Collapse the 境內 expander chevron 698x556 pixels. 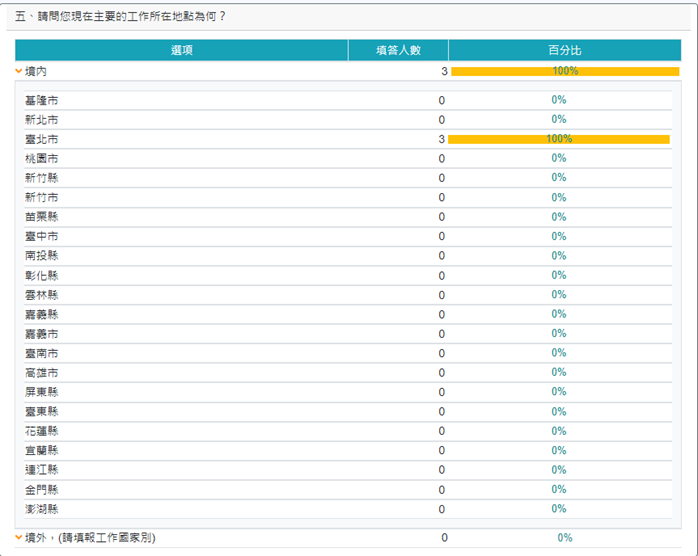click(x=19, y=71)
